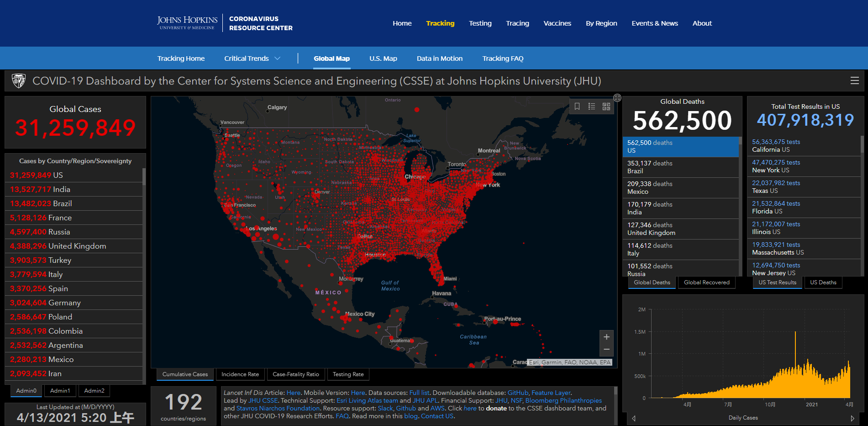Select the Global Deaths tab
The width and height of the screenshot is (868, 426).
(652, 282)
